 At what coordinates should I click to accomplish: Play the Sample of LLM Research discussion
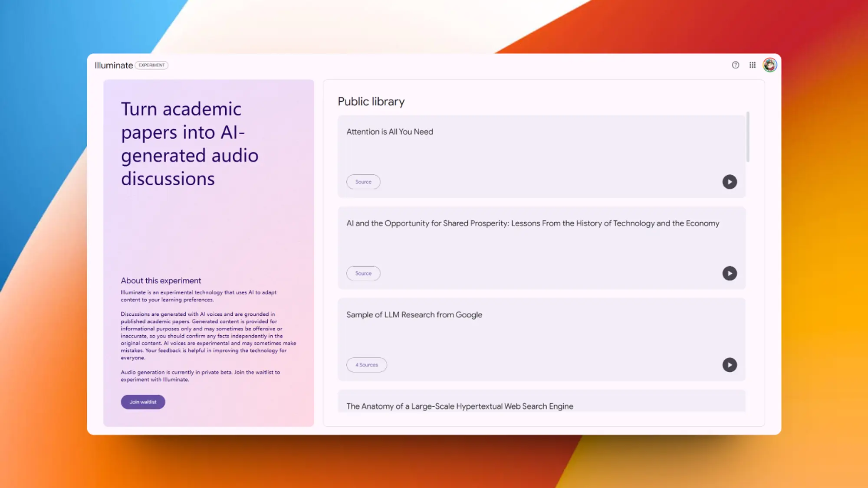coord(730,365)
